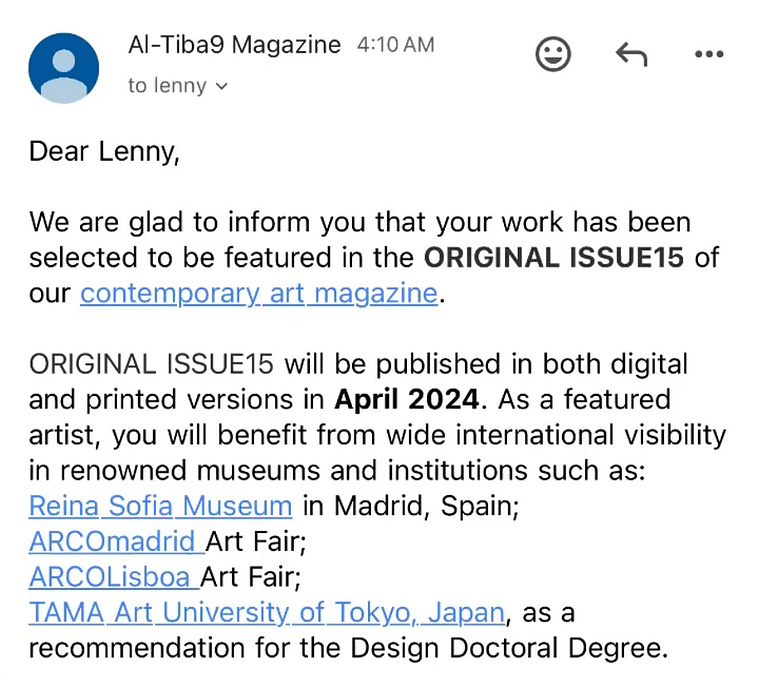
Task: Click the emoji reaction smiley icon
Action: click(553, 54)
